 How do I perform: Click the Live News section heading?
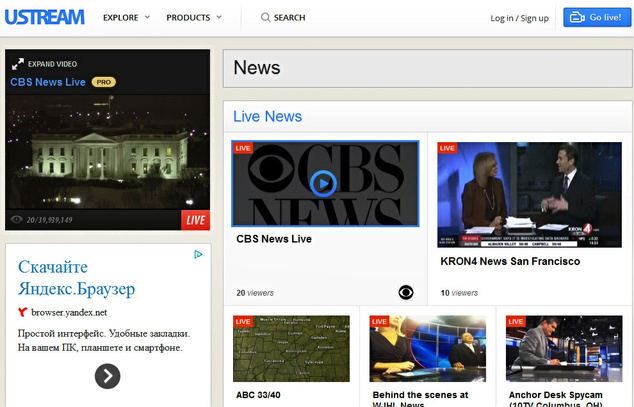267,116
